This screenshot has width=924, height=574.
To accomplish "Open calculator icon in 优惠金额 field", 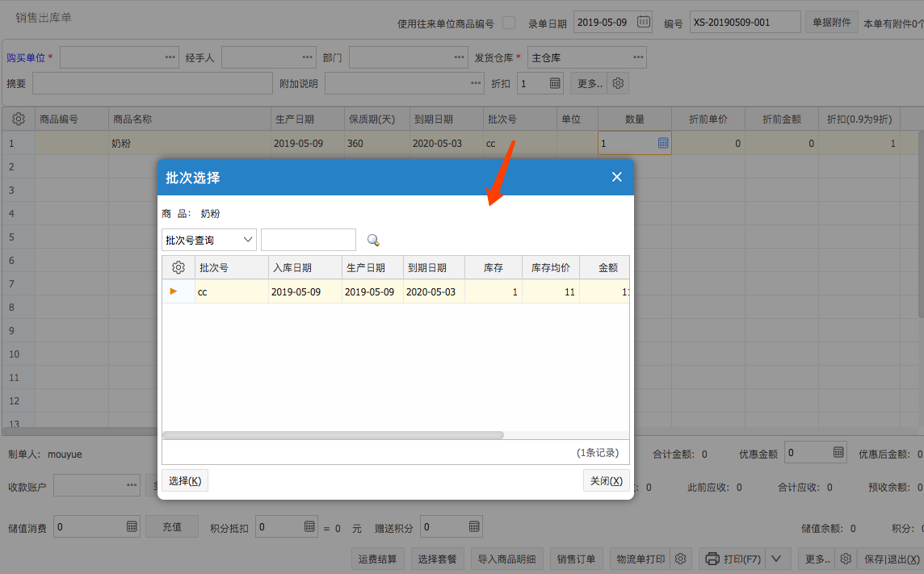I will (838, 452).
